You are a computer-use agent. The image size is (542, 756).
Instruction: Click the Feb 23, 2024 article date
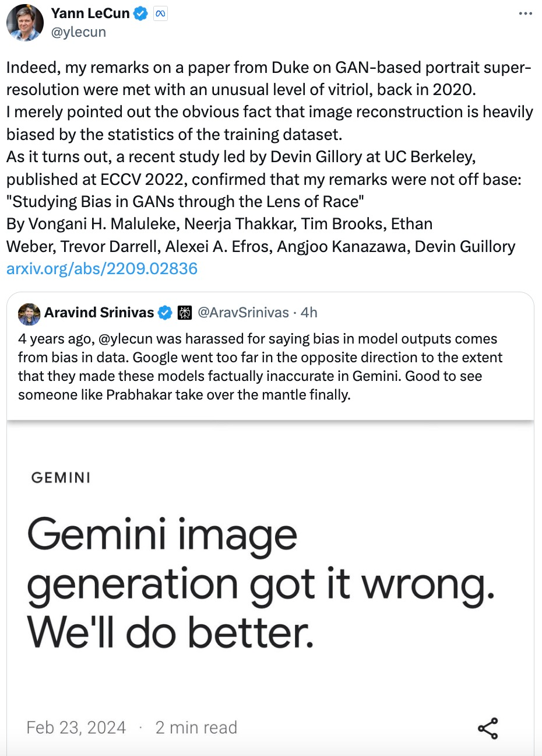(x=76, y=727)
